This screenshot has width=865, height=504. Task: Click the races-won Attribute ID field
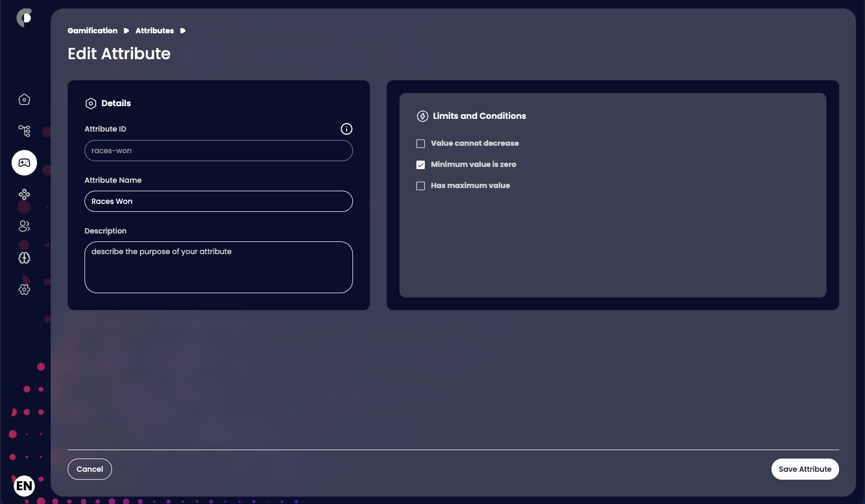pyautogui.click(x=219, y=151)
